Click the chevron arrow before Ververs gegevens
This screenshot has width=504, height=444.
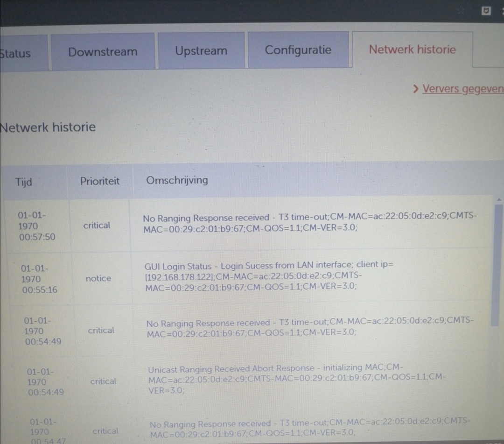pyautogui.click(x=416, y=89)
